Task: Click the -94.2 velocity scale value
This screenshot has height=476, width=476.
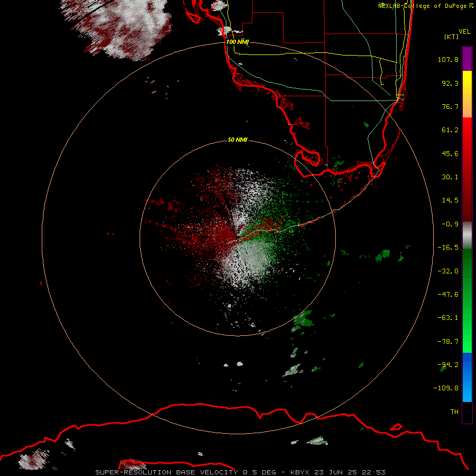Action: pyautogui.click(x=448, y=365)
